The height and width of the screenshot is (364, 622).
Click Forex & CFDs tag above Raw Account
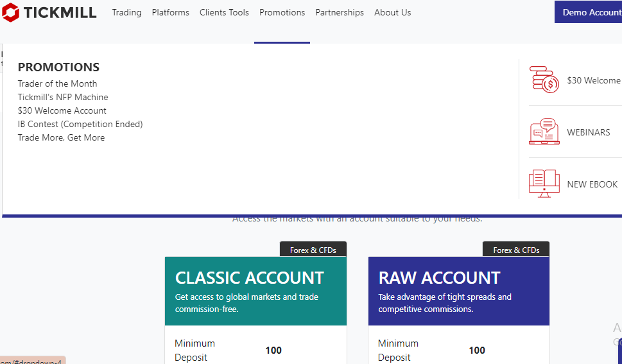point(516,250)
